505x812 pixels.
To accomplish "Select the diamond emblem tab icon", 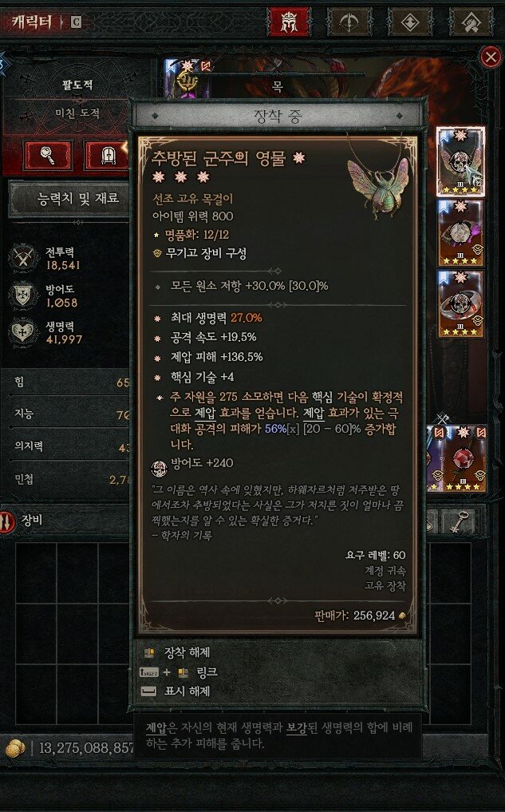I will pos(410,22).
